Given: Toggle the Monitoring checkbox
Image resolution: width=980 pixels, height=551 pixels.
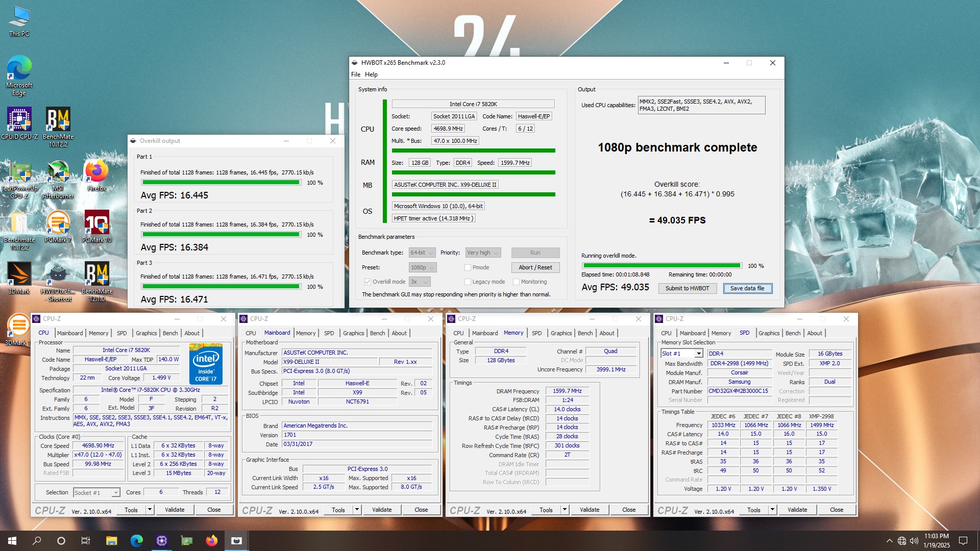Looking at the screenshot, I should [x=516, y=282].
